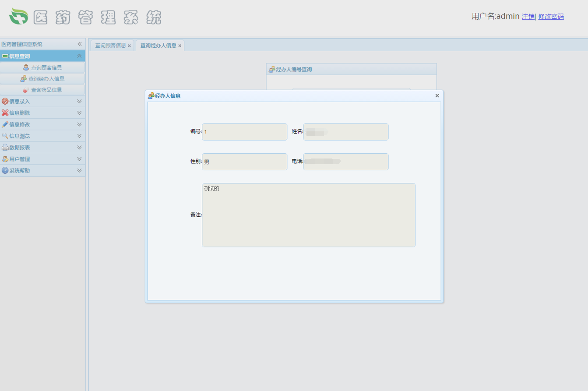Close the 查询经办人信息 tab

tap(180, 46)
